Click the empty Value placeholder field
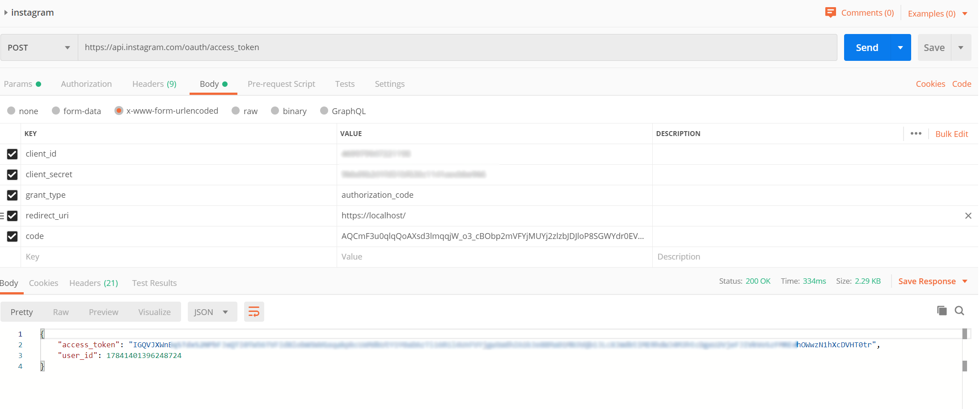 click(494, 257)
